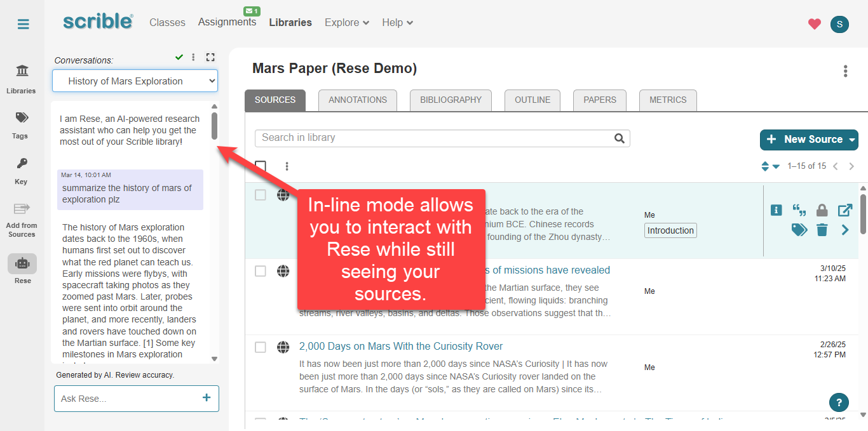Switch to the OUTLINE tab
The image size is (868, 431).
tap(532, 100)
